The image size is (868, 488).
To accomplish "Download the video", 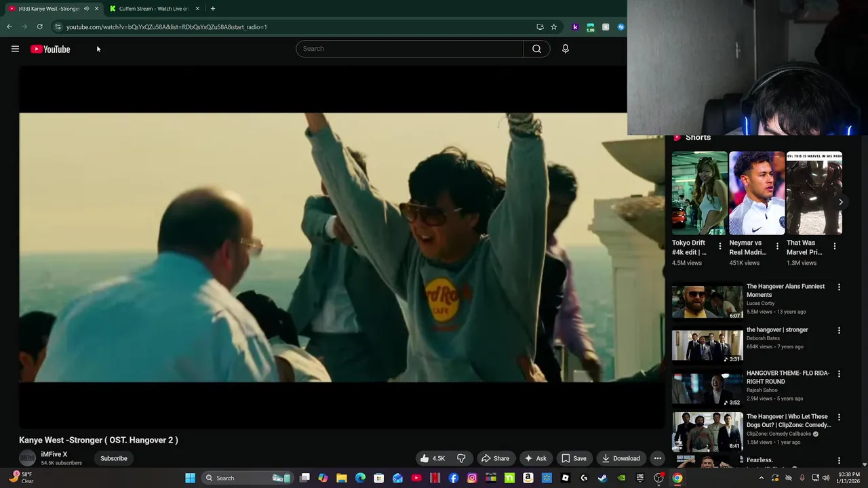I will (621, 458).
